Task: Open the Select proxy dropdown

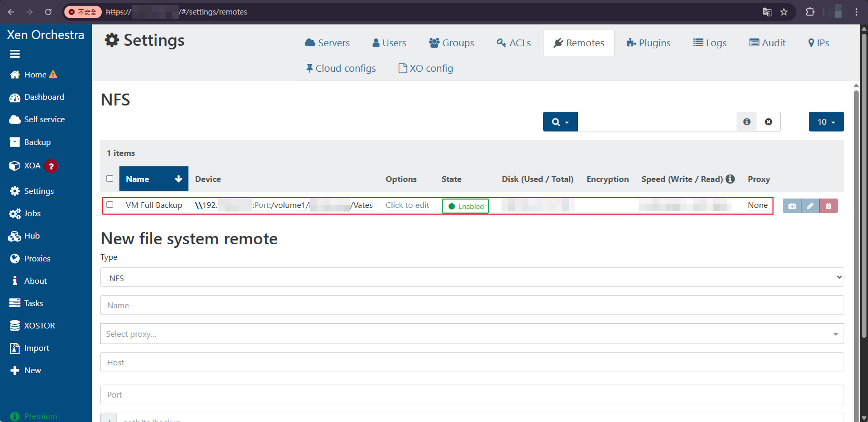Action: (472, 334)
